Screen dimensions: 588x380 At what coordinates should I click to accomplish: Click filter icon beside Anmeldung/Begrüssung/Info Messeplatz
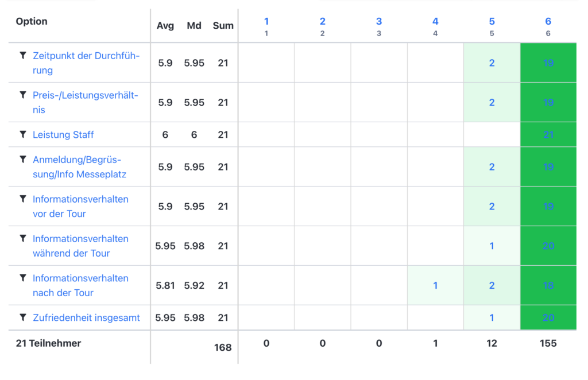tap(23, 160)
